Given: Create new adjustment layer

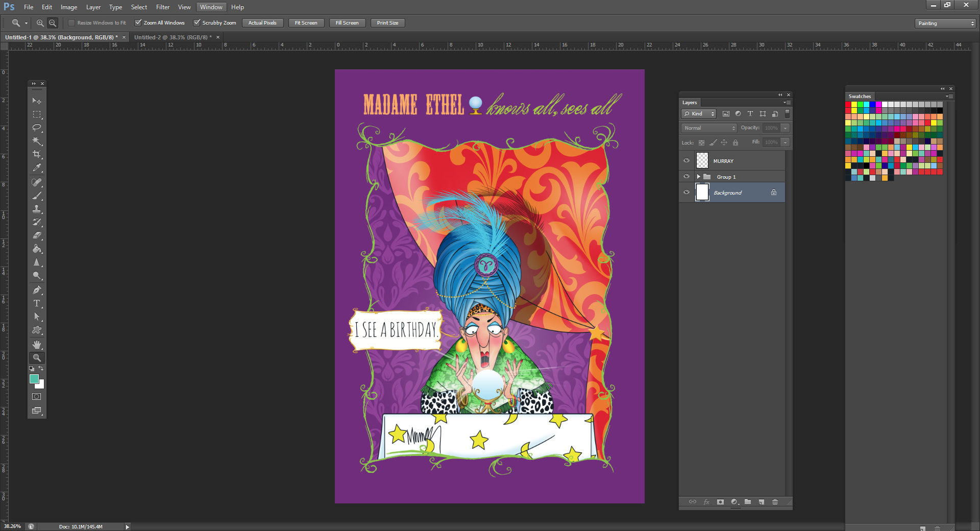Looking at the screenshot, I should click(x=734, y=502).
